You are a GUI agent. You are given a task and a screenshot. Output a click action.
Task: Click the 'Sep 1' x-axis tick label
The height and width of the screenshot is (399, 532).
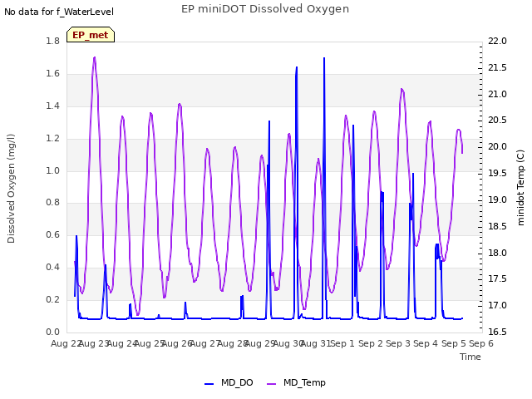coord(342,343)
